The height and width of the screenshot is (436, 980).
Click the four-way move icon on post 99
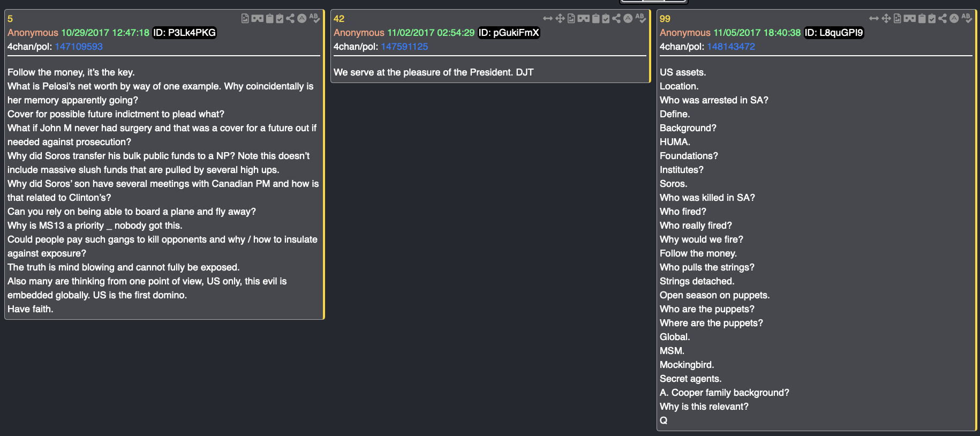coord(886,18)
